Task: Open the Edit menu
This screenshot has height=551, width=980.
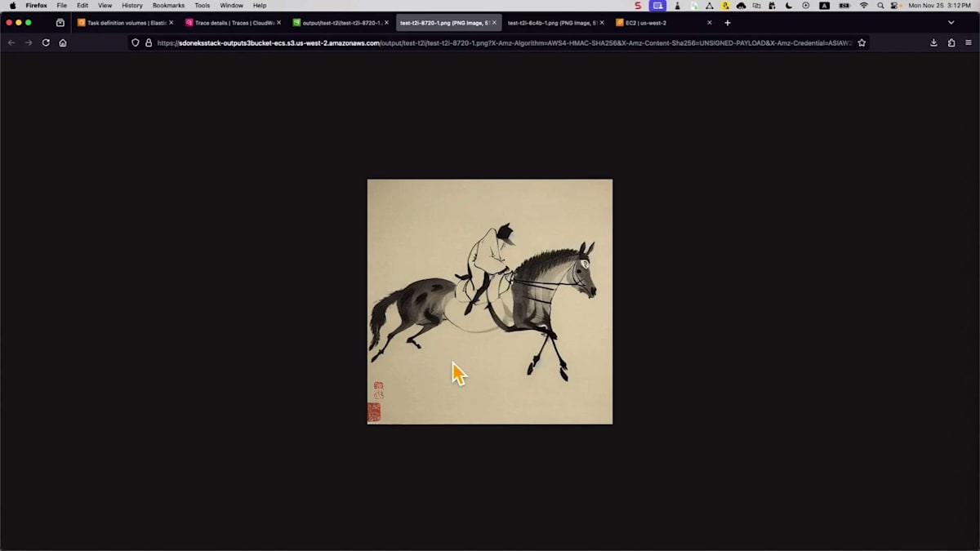Action: click(x=82, y=6)
